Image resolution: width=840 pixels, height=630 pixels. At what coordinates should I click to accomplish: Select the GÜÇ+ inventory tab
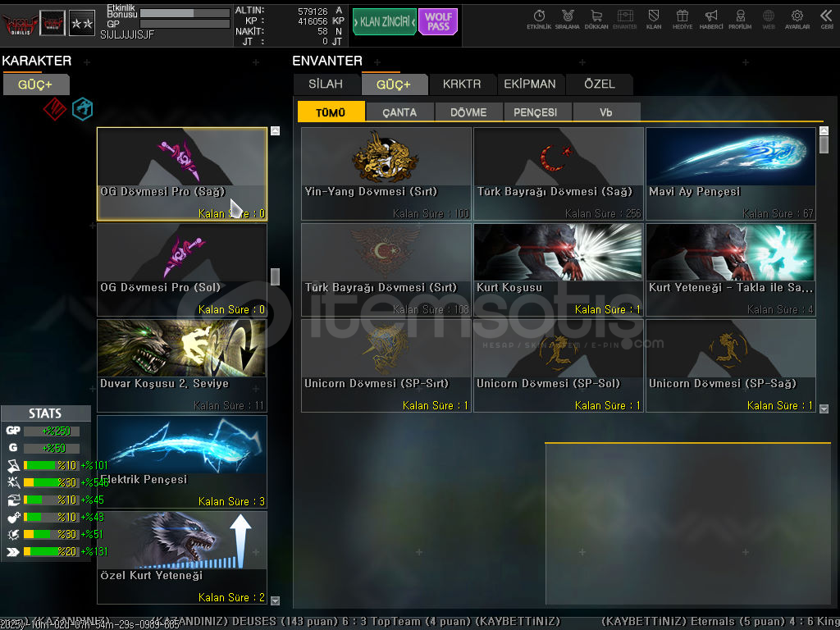[394, 84]
